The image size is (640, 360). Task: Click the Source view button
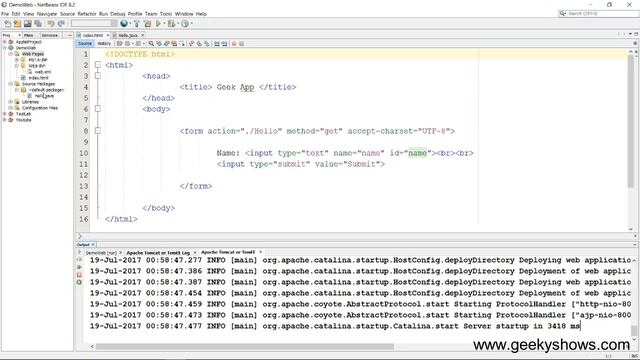point(85,44)
